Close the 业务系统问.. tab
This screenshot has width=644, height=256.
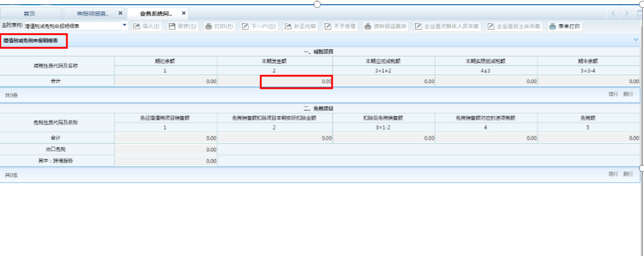coord(184,13)
